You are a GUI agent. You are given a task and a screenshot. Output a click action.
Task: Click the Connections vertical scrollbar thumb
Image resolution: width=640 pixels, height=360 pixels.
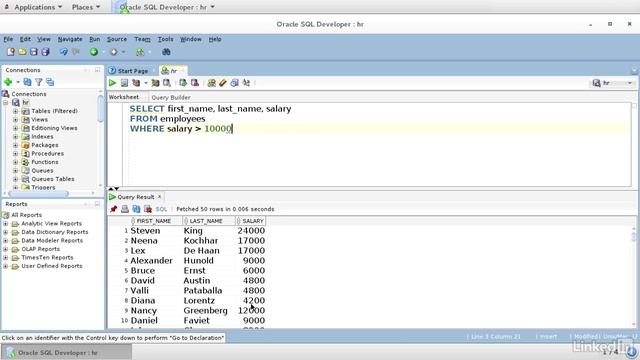coord(100,108)
